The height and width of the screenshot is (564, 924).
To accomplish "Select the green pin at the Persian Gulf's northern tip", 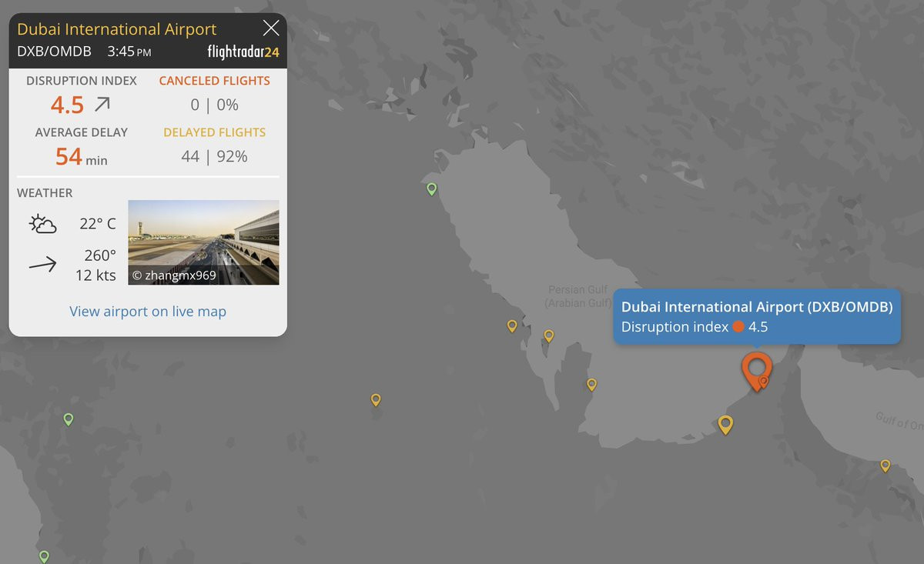I will (432, 189).
